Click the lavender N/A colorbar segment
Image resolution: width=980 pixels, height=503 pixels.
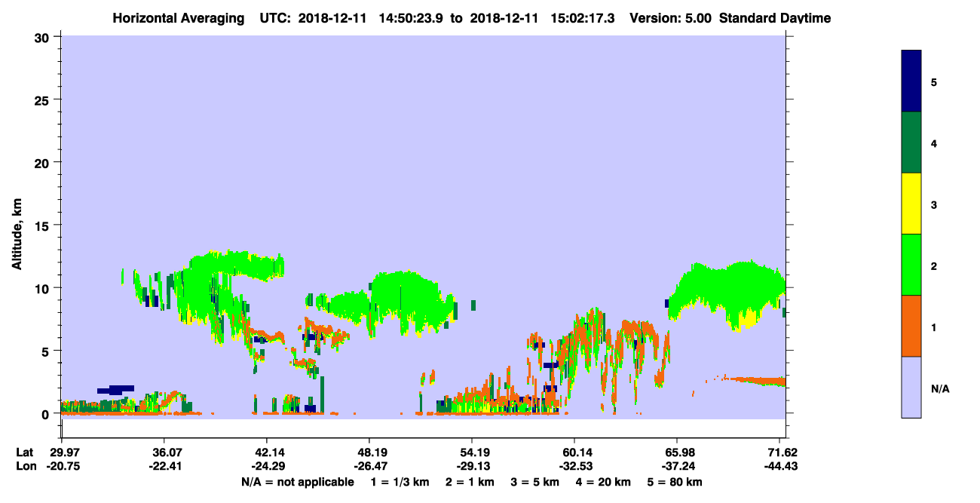pyautogui.click(x=911, y=387)
